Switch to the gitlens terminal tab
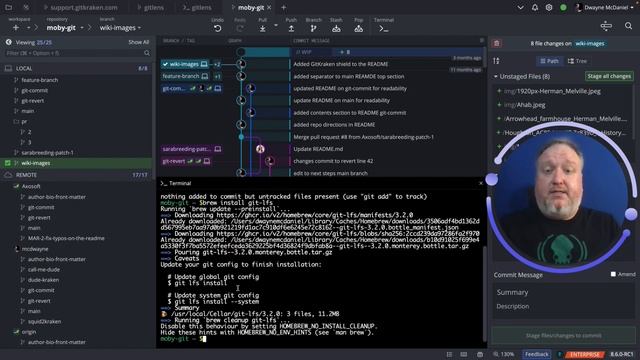 pos(197,7)
